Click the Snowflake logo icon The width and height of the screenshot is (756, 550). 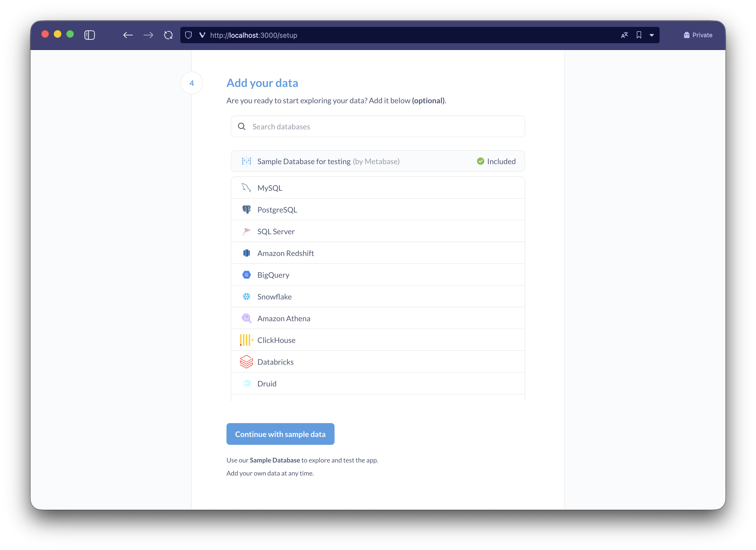246,296
